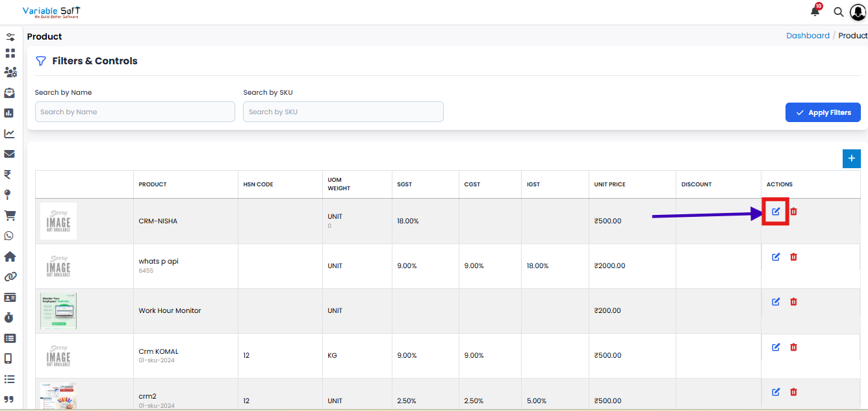Click the magnifier search icon in header

839,12
